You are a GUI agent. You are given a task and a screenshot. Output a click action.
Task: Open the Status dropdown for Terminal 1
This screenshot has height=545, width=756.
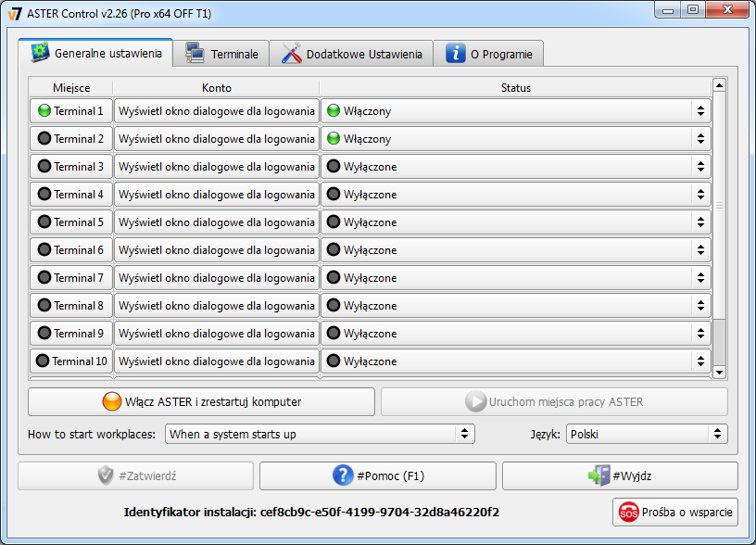(516, 111)
